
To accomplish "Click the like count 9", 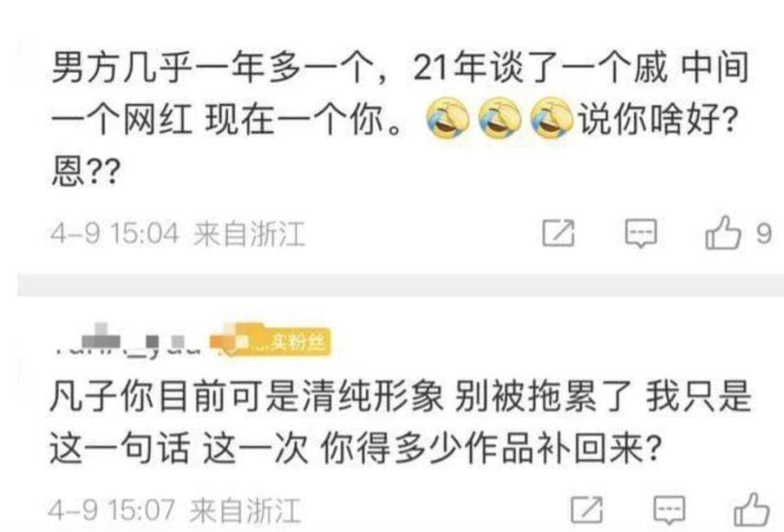I will pos(764,233).
